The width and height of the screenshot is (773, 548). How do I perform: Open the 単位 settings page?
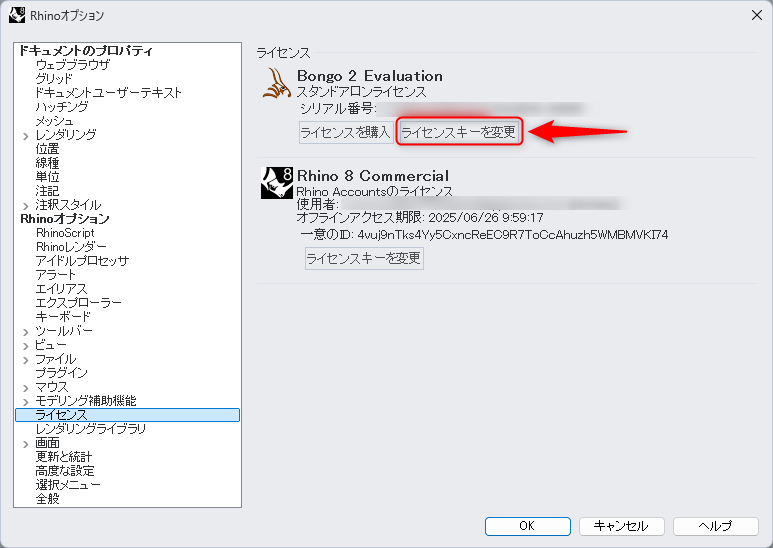pos(47,176)
